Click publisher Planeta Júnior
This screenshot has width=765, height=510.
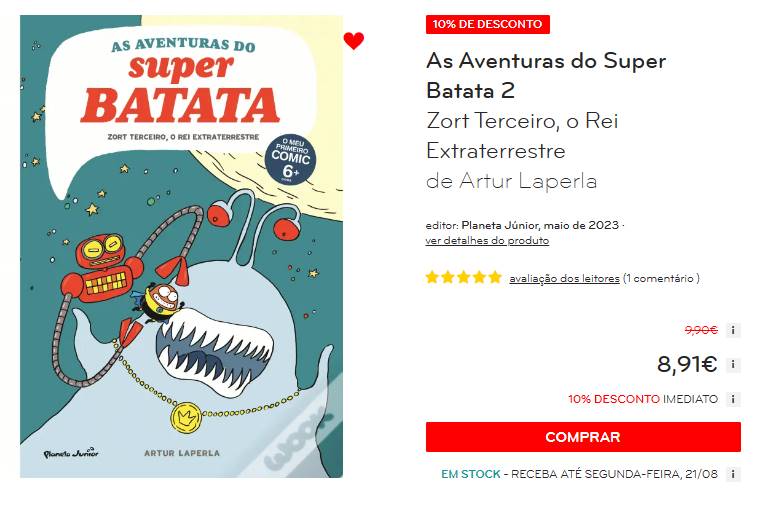pos(500,225)
